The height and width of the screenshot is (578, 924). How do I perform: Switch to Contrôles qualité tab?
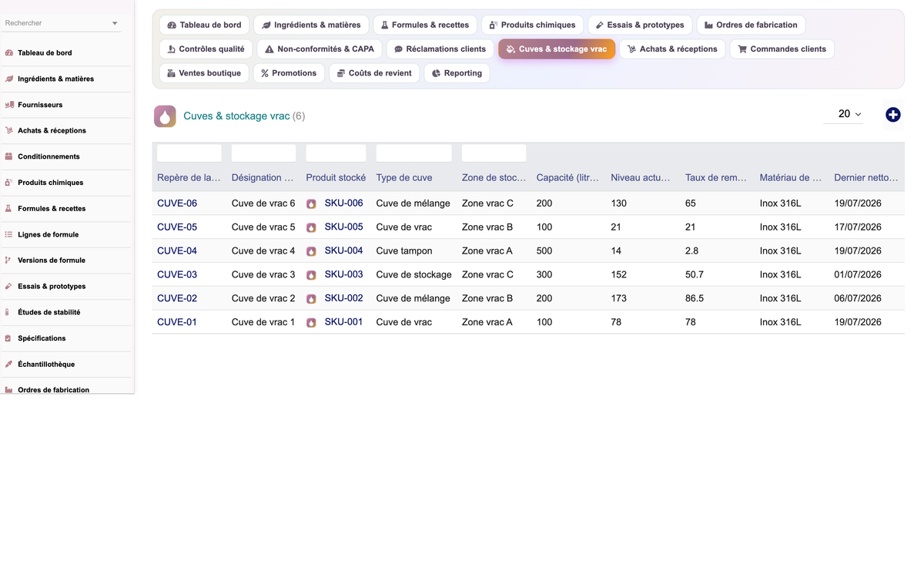tap(206, 49)
